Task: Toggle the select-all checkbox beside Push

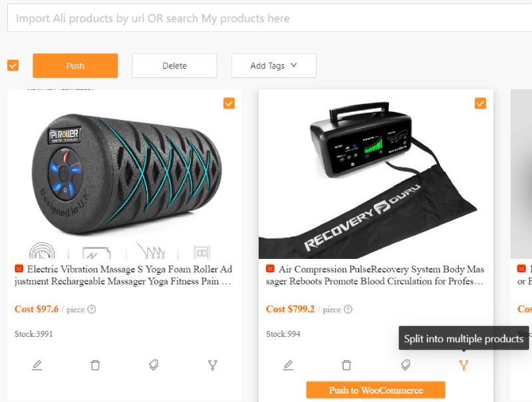Action: [13, 65]
